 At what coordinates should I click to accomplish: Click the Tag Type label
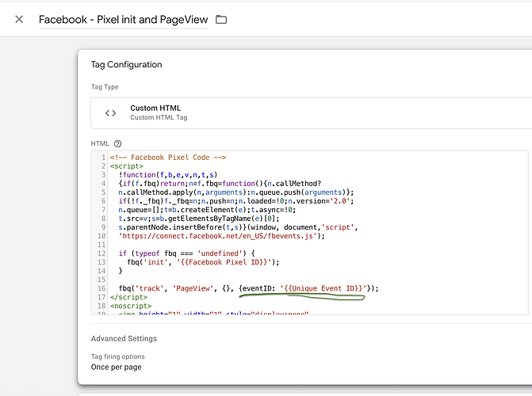click(x=105, y=87)
